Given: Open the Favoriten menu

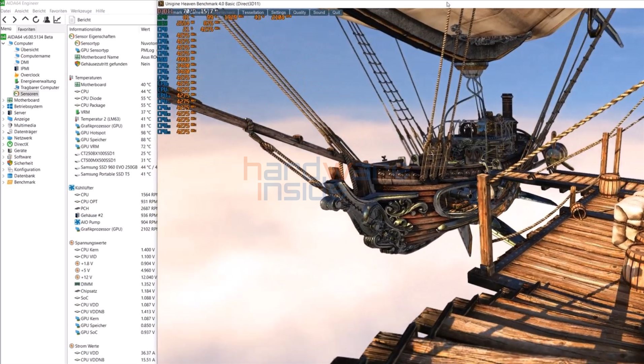Looking at the screenshot, I should 58,11.
